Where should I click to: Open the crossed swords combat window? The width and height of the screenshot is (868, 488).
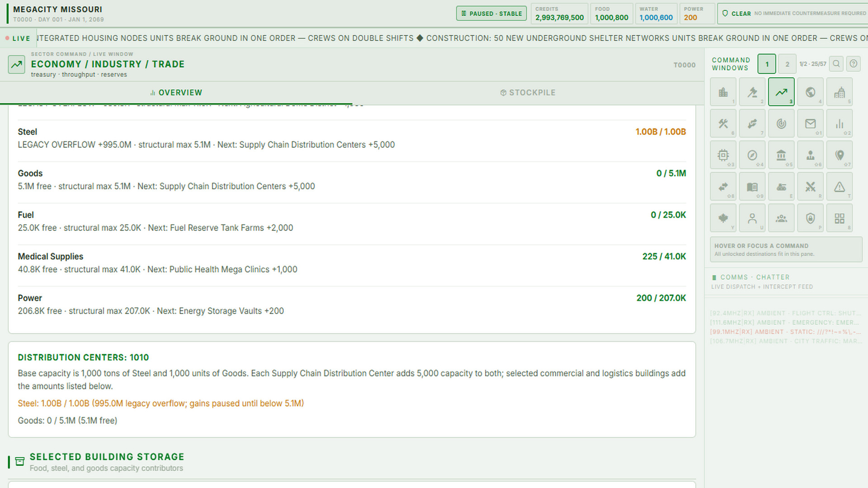pos(810,187)
